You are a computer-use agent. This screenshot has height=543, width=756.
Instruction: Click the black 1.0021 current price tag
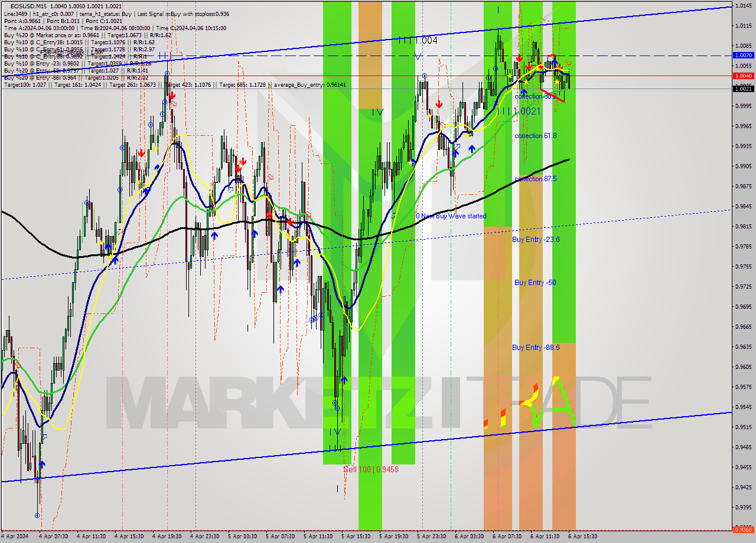click(742, 89)
